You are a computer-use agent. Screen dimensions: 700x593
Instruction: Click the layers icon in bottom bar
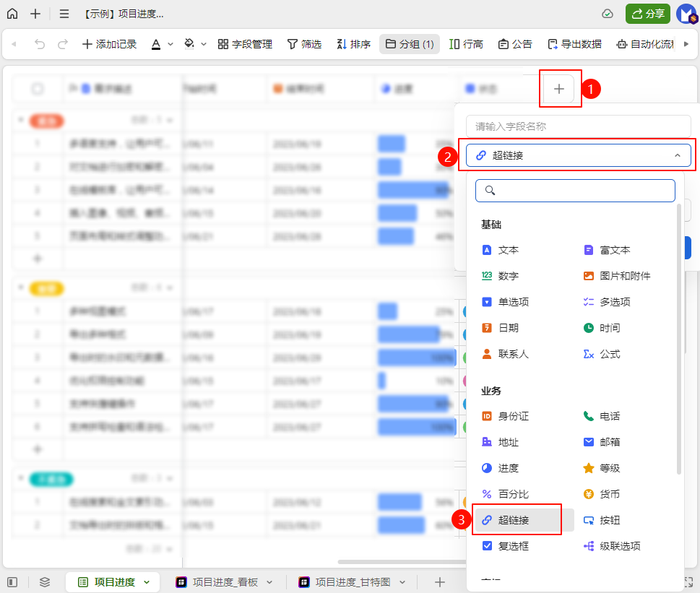click(x=45, y=581)
